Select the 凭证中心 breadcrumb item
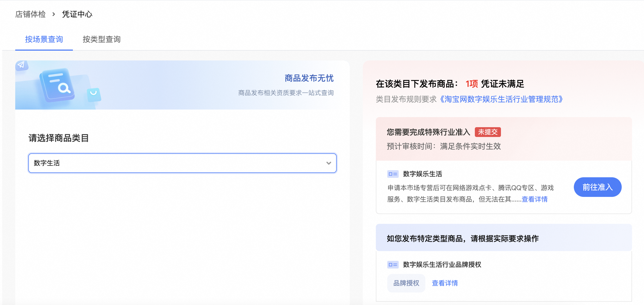This screenshot has width=644, height=305. (x=77, y=14)
